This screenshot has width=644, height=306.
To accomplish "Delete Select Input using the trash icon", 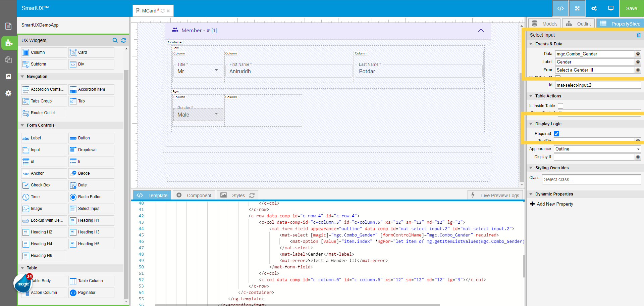I will coord(639,35).
